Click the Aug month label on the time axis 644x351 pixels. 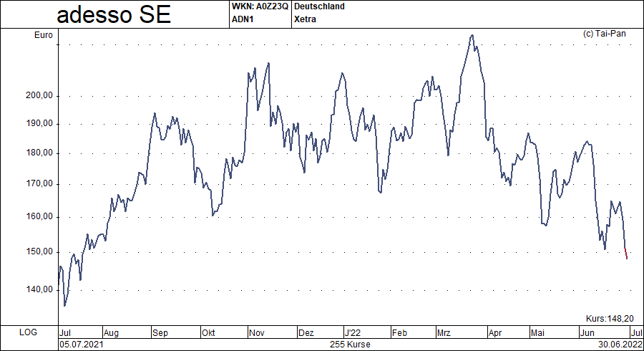(x=111, y=333)
